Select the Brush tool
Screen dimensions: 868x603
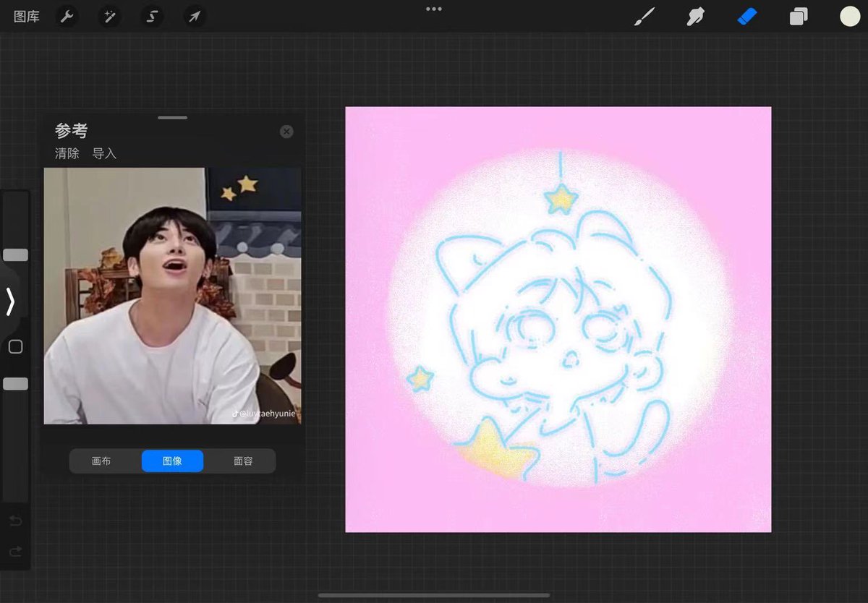point(643,17)
